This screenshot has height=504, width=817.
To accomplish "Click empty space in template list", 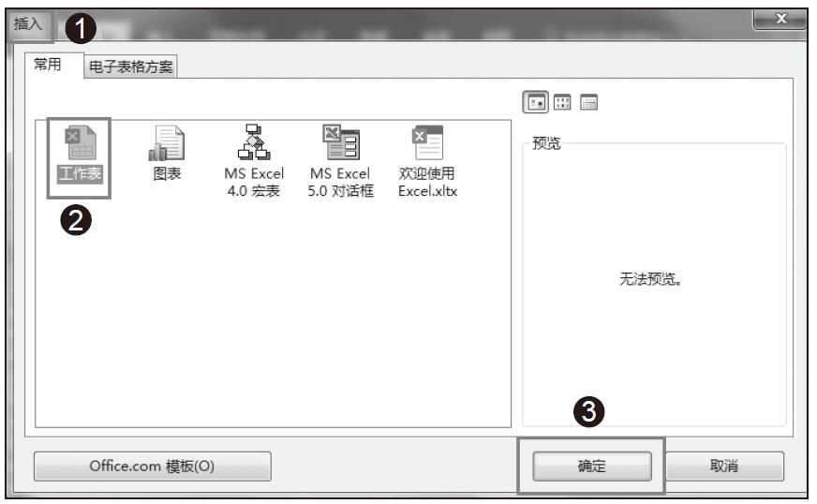I will pyautogui.click(x=272, y=319).
